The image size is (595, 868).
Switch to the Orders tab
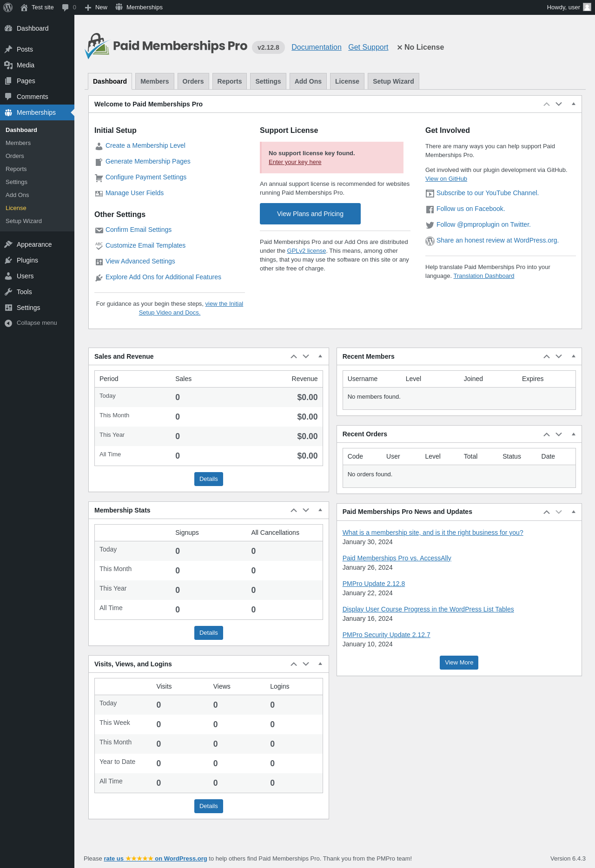[x=193, y=81]
